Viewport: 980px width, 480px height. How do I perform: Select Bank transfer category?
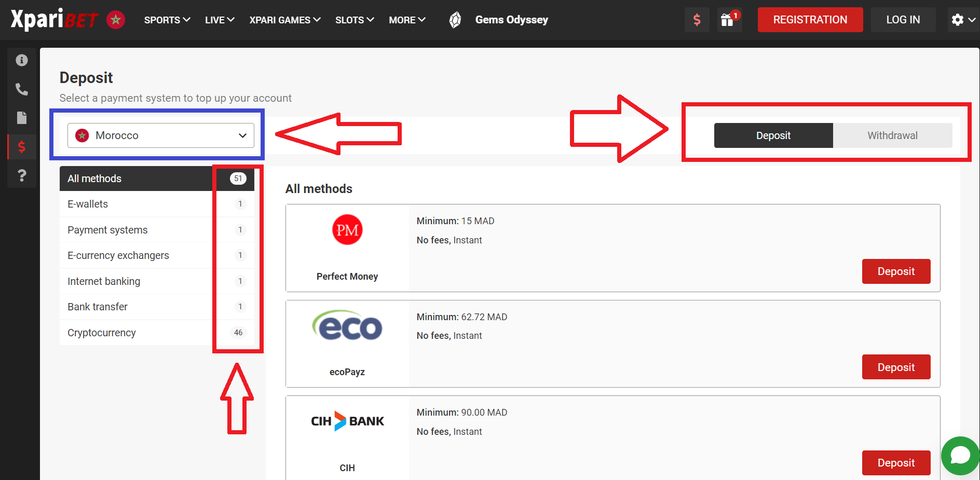click(x=157, y=307)
